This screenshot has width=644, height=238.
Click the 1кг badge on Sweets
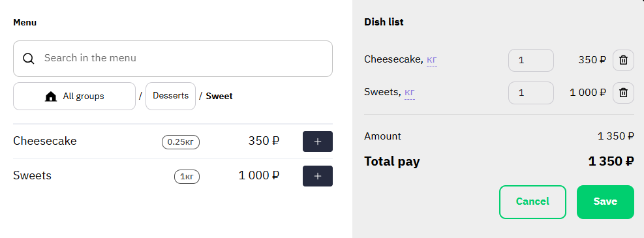[187, 177]
